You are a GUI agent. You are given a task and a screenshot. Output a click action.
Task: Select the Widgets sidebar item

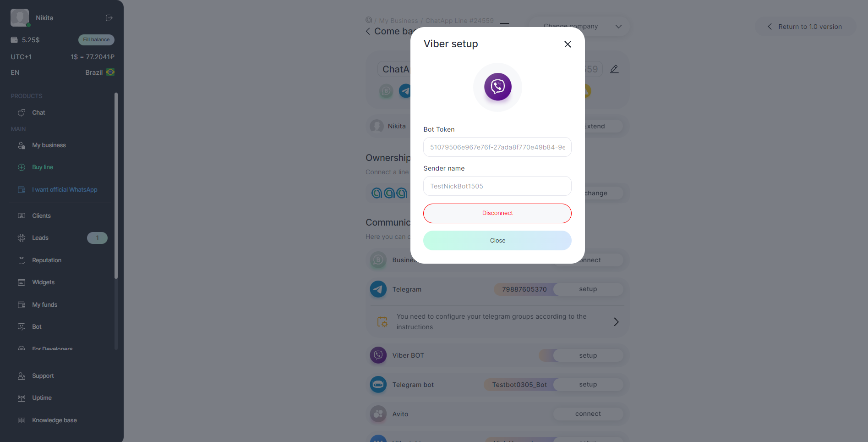(x=43, y=282)
